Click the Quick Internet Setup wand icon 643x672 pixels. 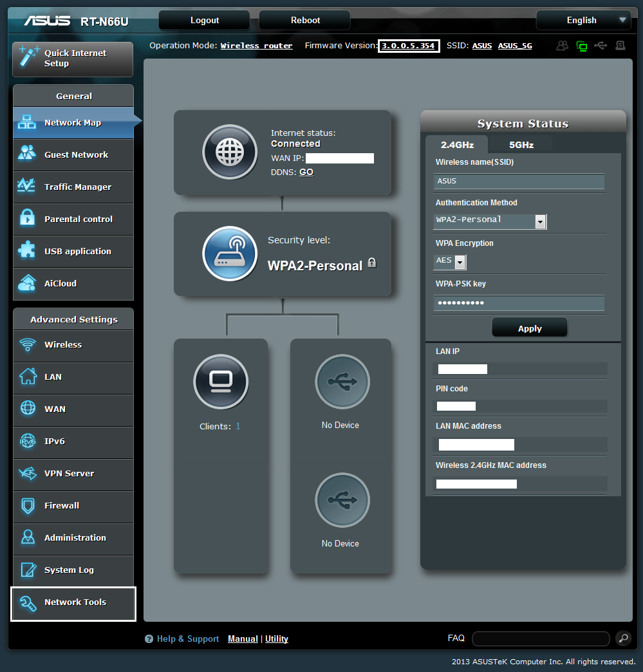pyautogui.click(x=29, y=57)
